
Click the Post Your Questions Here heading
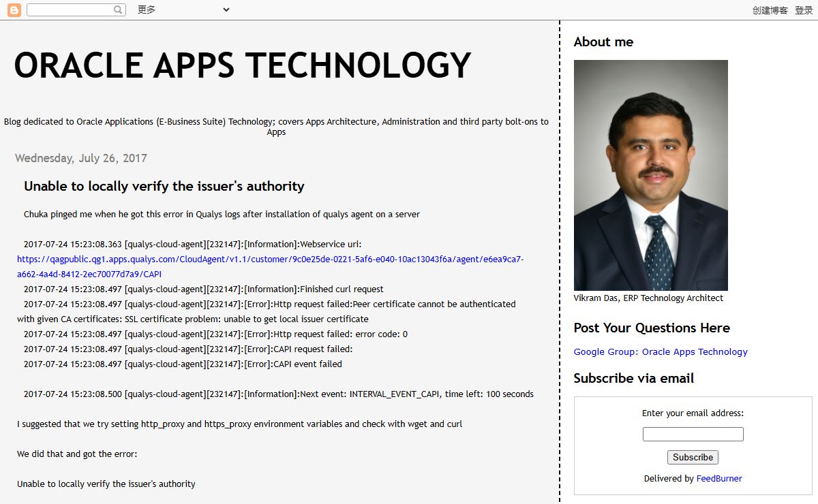click(652, 328)
